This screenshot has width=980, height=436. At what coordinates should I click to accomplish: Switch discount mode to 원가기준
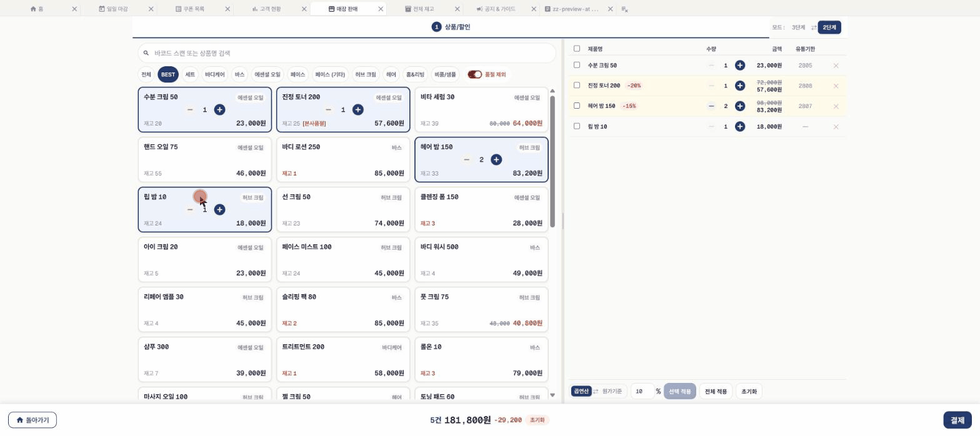coord(612,392)
